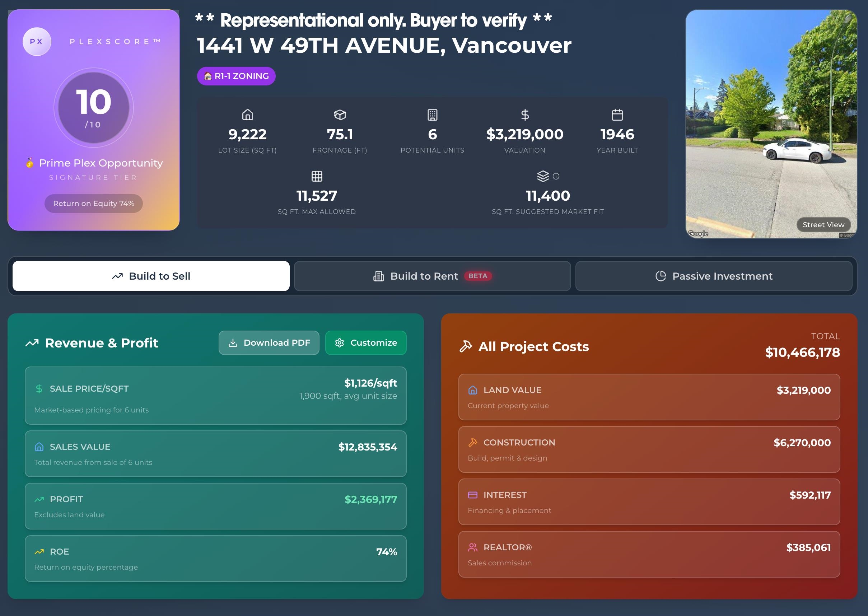Click the Google logo on the photo

[698, 234]
